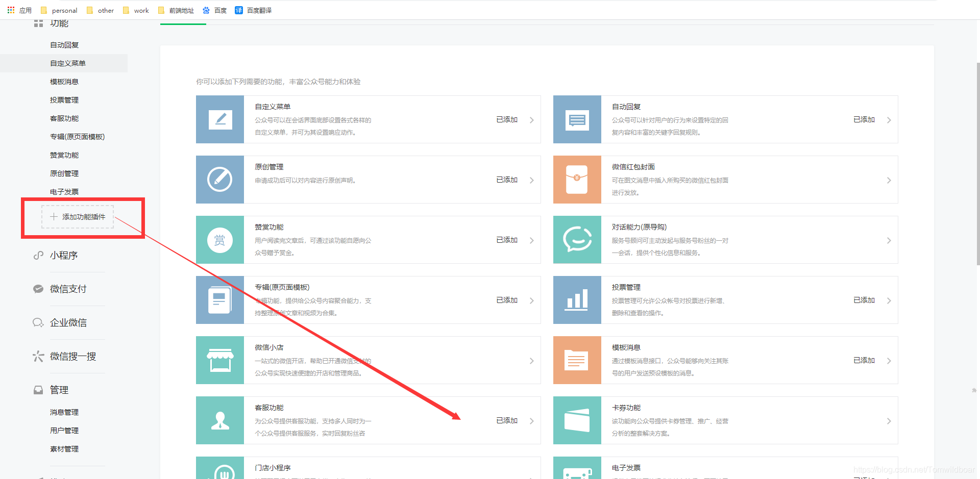Click the 微信小店 shop card icon
The width and height of the screenshot is (980, 479).
click(x=220, y=360)
